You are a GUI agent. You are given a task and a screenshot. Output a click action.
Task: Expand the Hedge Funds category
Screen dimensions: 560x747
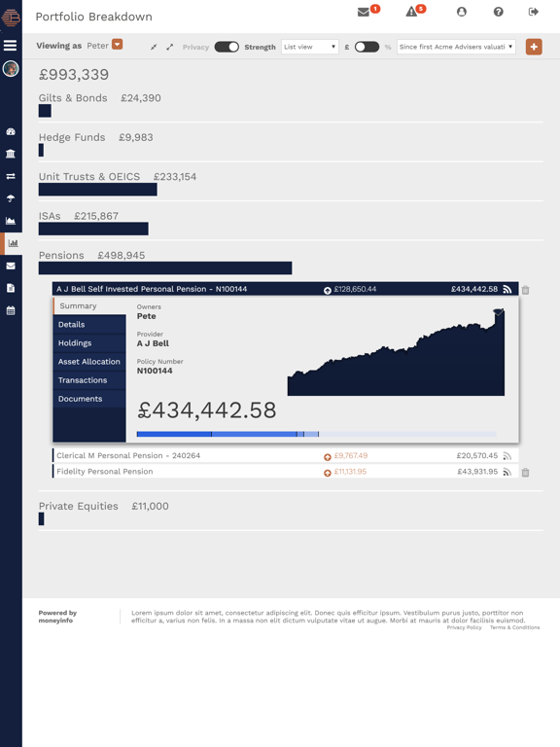(72, 137)
